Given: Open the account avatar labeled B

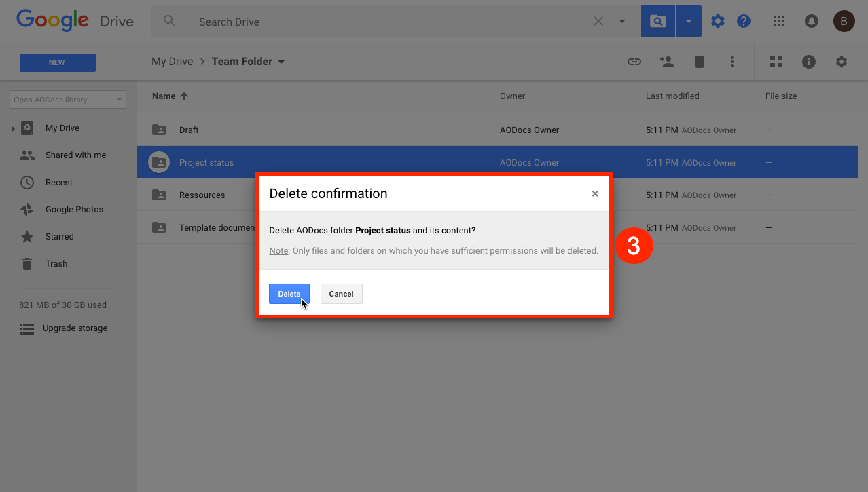Looking at the screenshot, I should [844, 22].
